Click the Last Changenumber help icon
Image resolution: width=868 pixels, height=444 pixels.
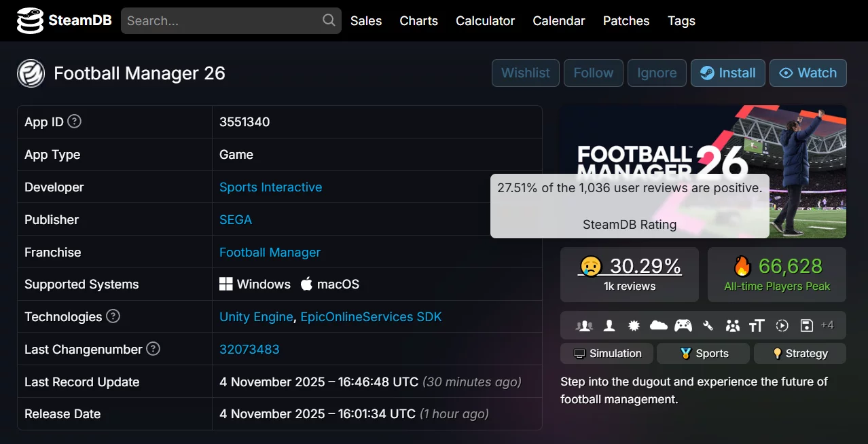(153, 349)
